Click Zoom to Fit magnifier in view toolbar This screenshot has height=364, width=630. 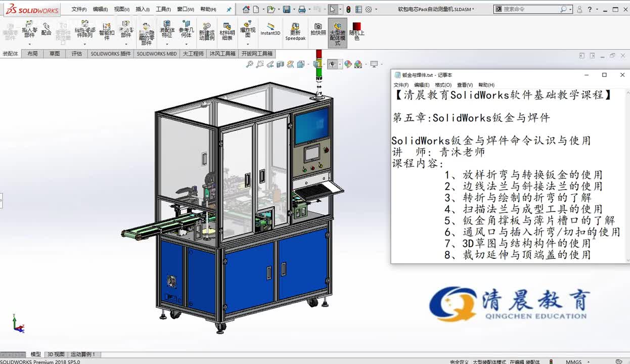pyautogui.click(x=249, y=64)
